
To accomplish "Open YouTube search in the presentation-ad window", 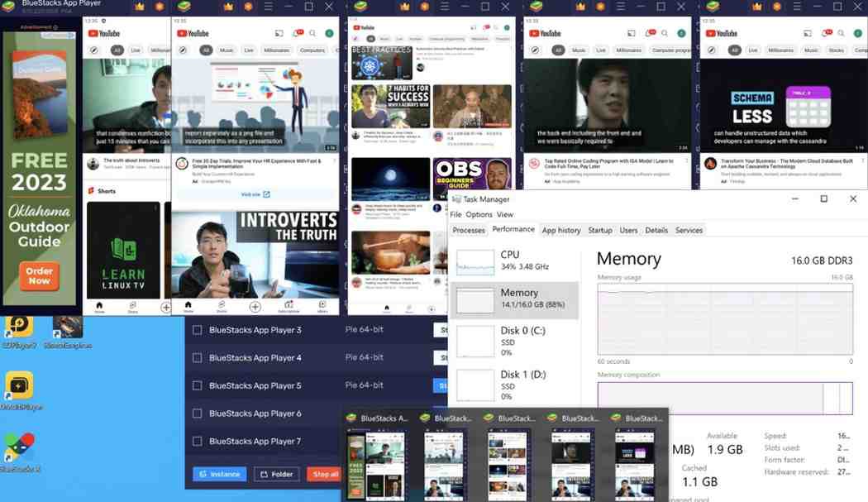I will click(312, 33).
